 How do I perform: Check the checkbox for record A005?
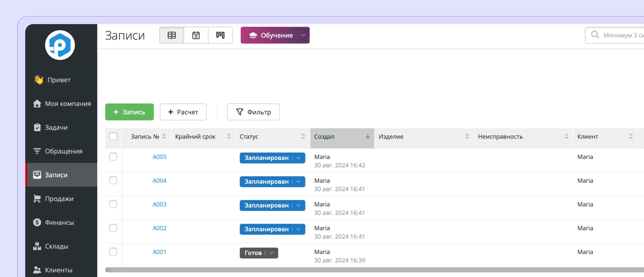pyautogui.click(x=114, y=157)
